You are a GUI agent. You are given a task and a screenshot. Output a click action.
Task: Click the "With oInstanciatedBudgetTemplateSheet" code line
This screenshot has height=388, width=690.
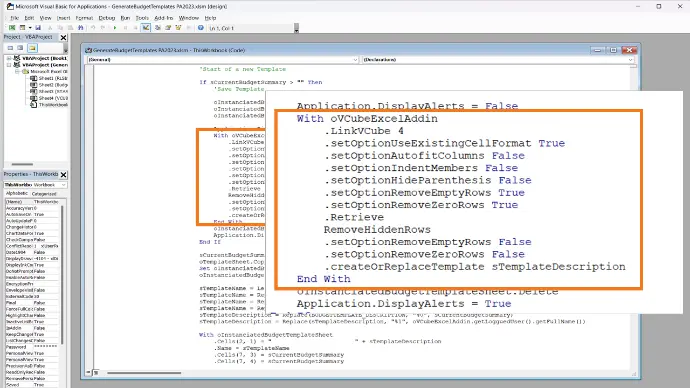click(x=266, y=335)
